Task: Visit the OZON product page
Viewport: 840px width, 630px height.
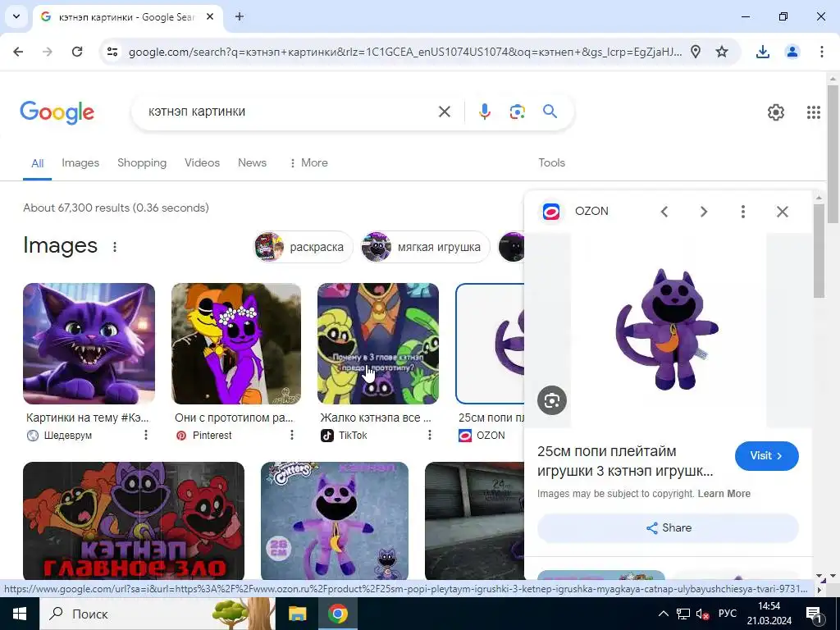Action: click(x=767, y=456)
